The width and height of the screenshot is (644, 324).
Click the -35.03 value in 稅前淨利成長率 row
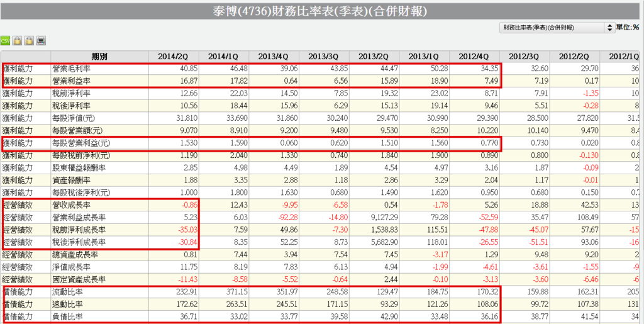[x=187, y=230]
